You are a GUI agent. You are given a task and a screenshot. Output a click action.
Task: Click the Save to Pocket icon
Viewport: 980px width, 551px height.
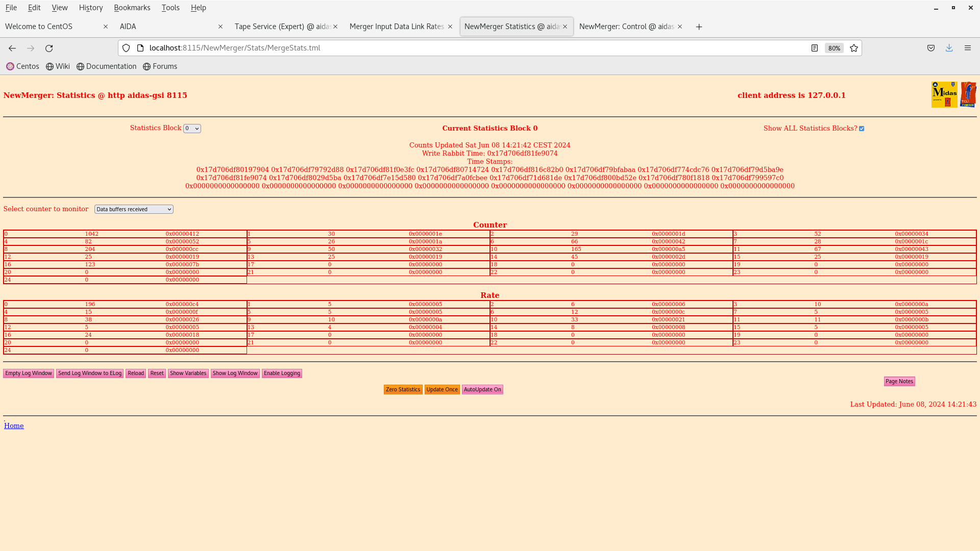click(931, 48)
